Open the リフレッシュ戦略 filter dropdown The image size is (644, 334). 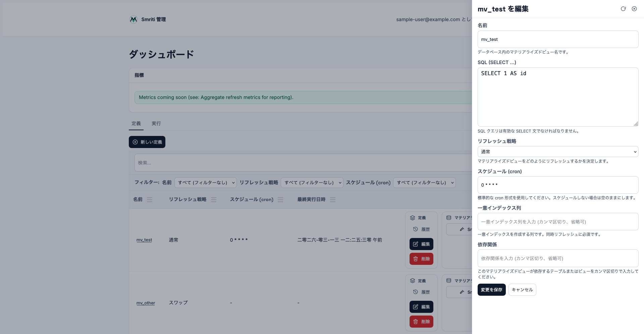312,183
